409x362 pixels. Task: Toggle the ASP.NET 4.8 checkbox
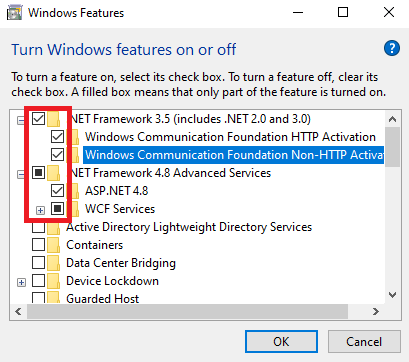[x=57, y=191]
